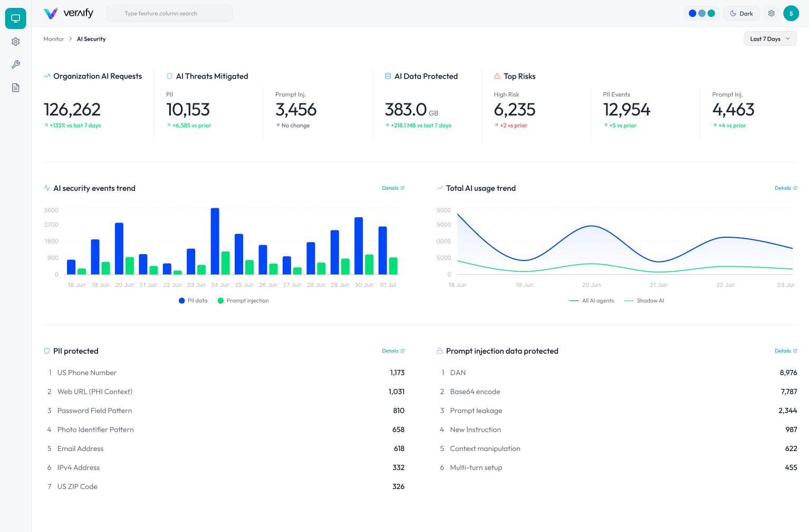Click the AI Security breadcrumb
809x532 pixels.
click(91, 39)
